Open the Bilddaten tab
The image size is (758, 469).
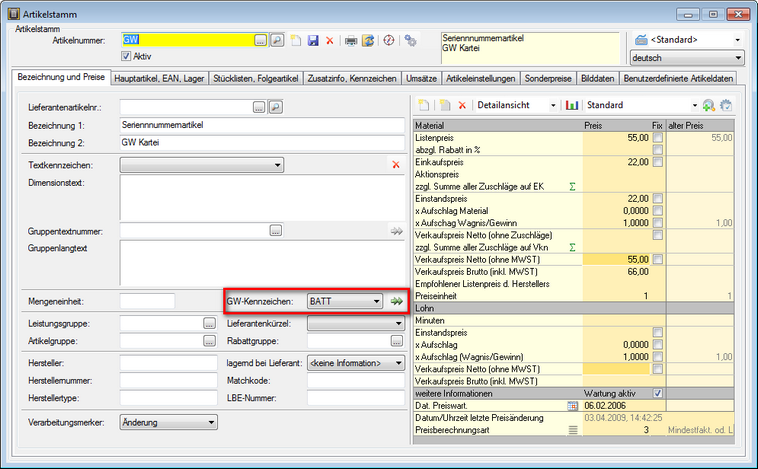[x=598, y=78]
